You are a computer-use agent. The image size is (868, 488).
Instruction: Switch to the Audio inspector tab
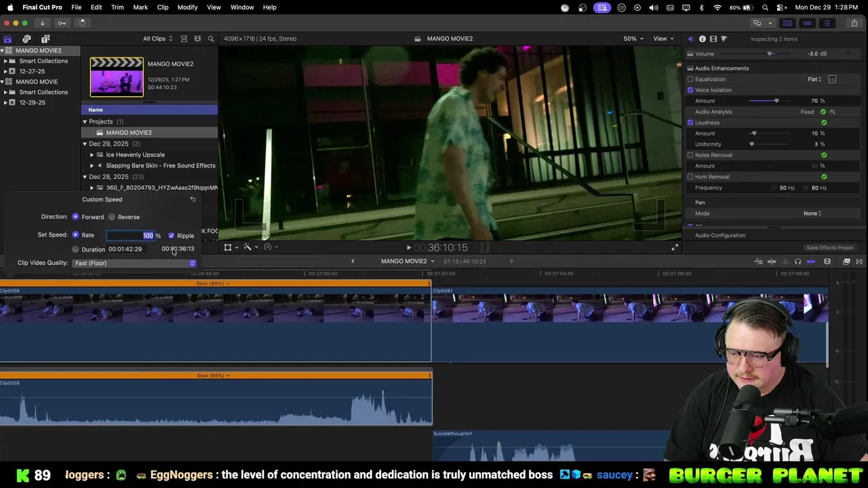(691, 39)
